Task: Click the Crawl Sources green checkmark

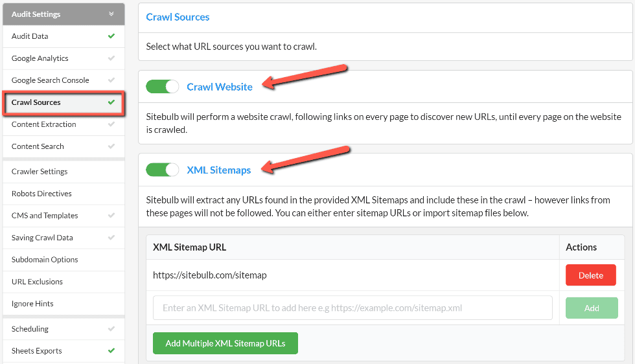Action: [111, 102]
